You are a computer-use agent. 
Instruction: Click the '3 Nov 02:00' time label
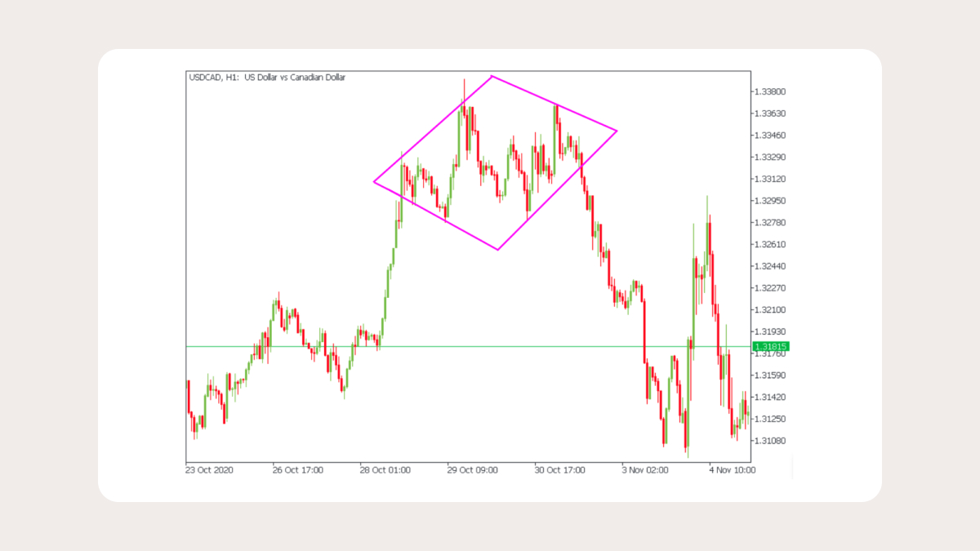pyautogui.click(x=646, y=470)
